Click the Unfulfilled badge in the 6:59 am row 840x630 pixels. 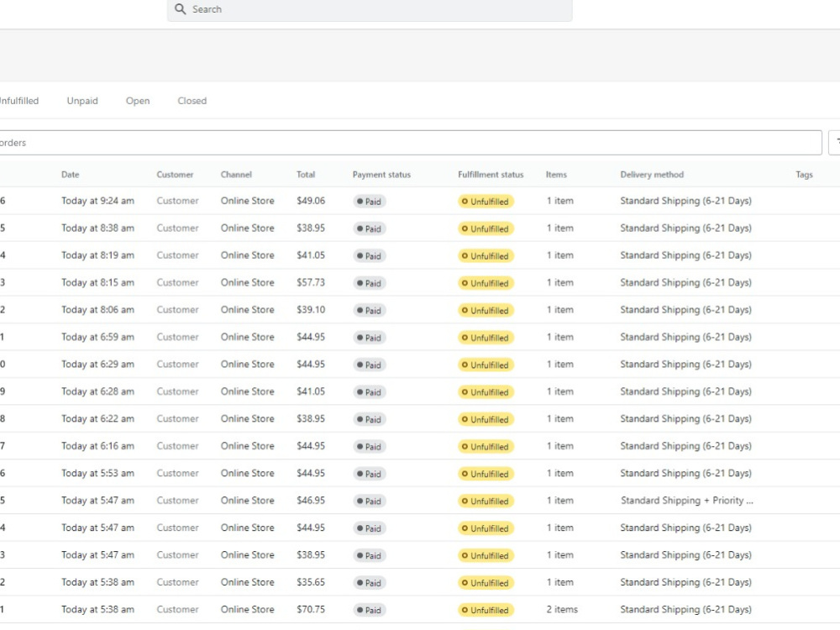coord(486,338)
